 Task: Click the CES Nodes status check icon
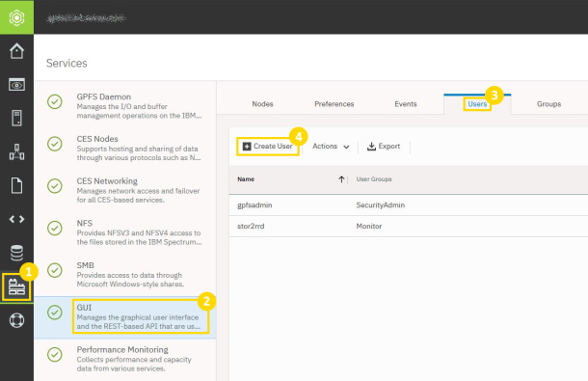55,144
